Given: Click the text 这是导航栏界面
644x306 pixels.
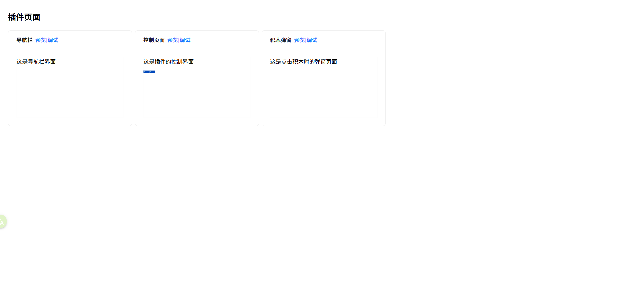Looking at the screenshot, I should pos(36,62).
